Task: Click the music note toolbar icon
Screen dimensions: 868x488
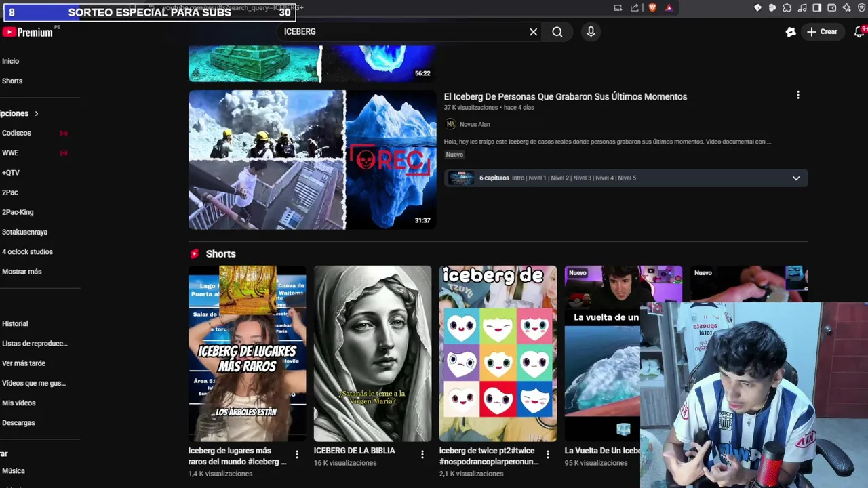Action: pos(802,8)
